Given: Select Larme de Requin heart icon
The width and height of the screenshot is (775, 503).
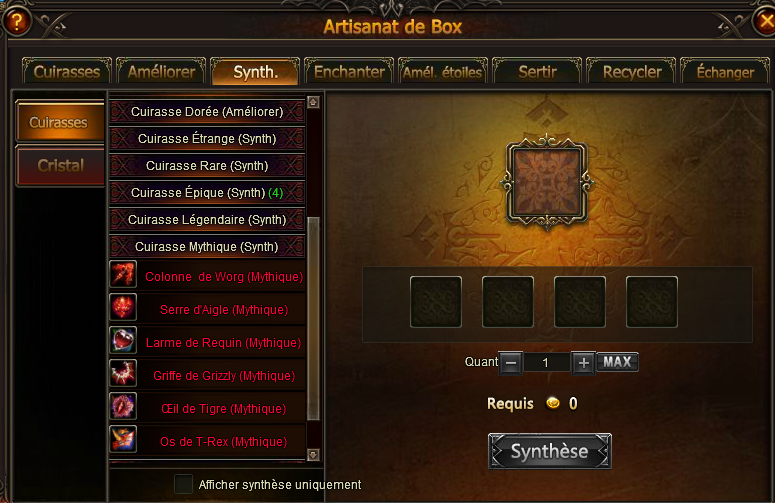Looking at the screenshot, I should coord(123,340).
